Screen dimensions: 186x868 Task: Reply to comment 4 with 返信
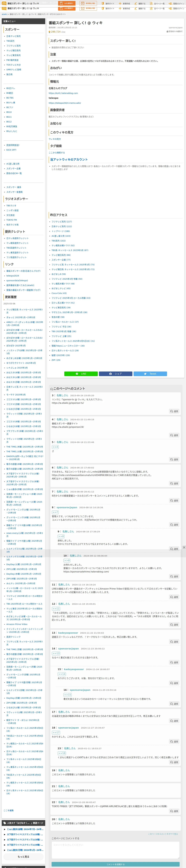tap(174, 435)
